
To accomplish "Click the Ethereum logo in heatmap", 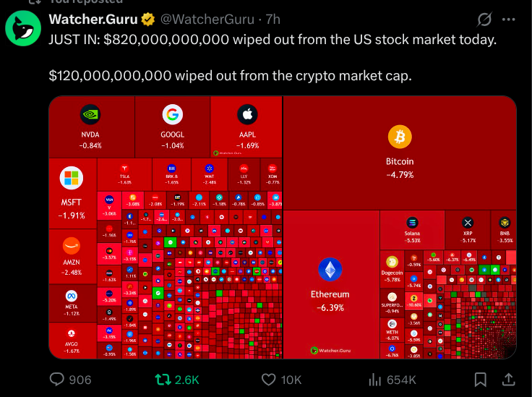I will [x=330, y=270].
